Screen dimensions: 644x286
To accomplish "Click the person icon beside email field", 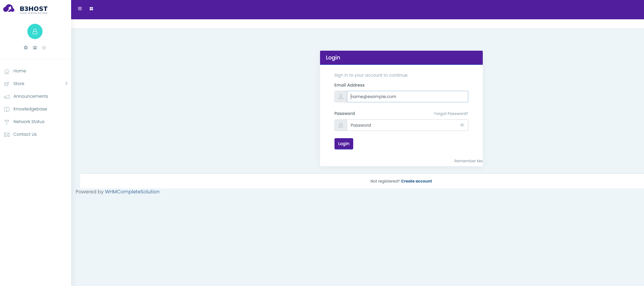I will tap(341, 97).
